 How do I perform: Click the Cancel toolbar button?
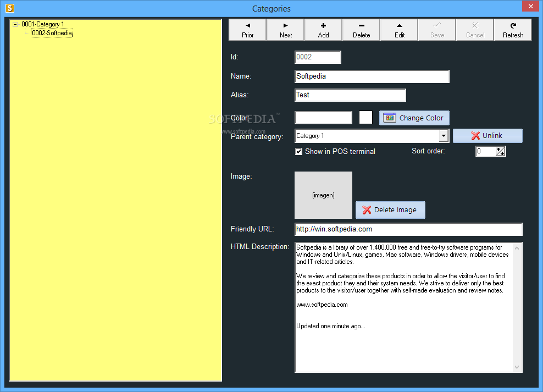[x=475, y=30]
